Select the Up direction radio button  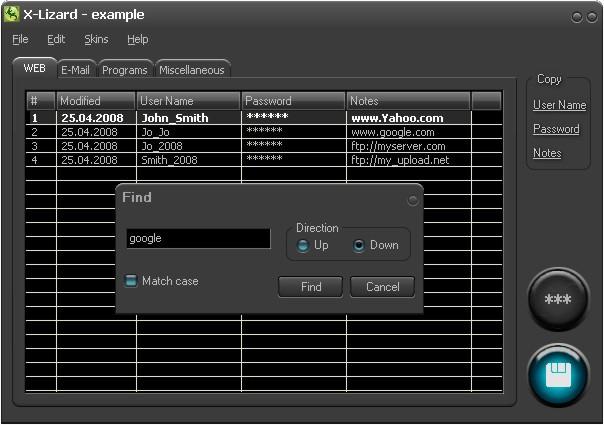pos(303,245)
